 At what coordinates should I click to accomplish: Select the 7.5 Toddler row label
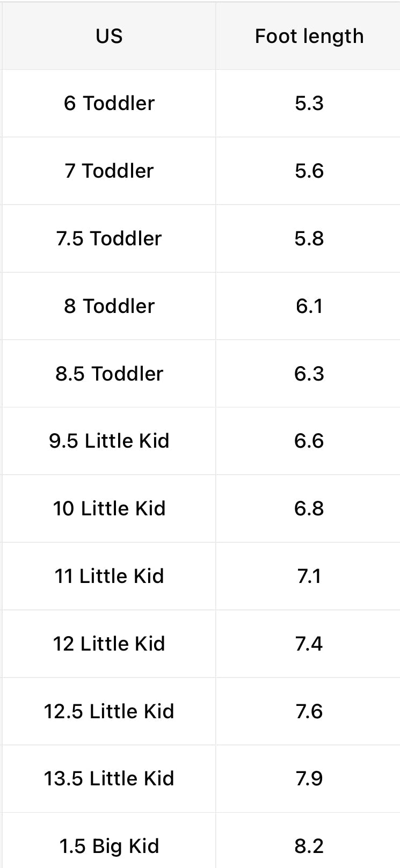(109, 238)
